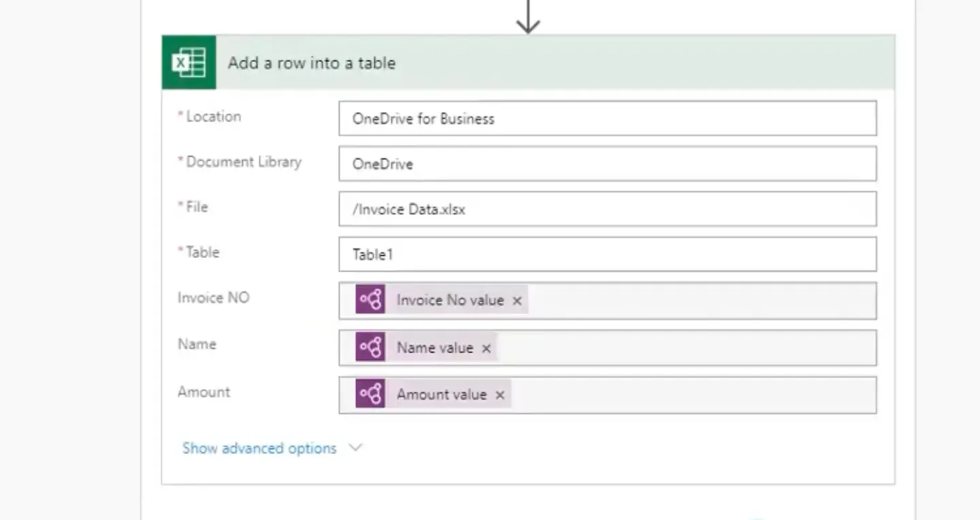This screenshot has height=520, width=980.
Task: Click empty area of the Amount field
Action: click(694, 395)
